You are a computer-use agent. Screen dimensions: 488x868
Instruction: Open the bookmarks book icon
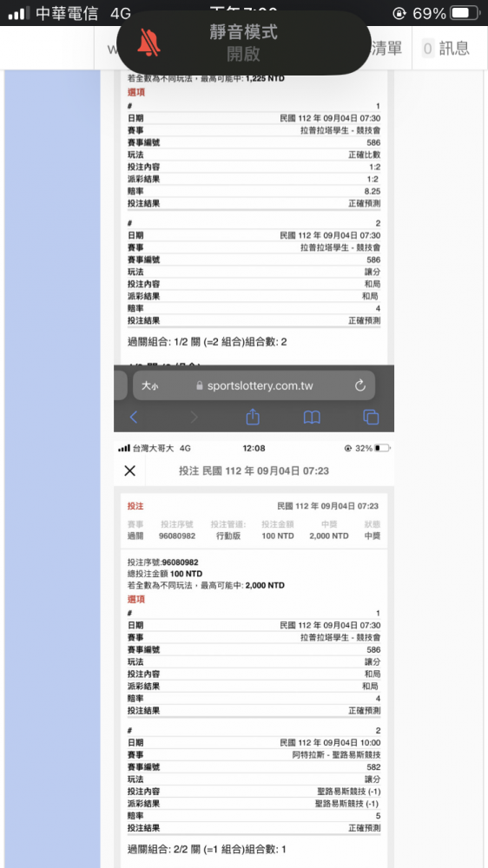pos(312,418)
